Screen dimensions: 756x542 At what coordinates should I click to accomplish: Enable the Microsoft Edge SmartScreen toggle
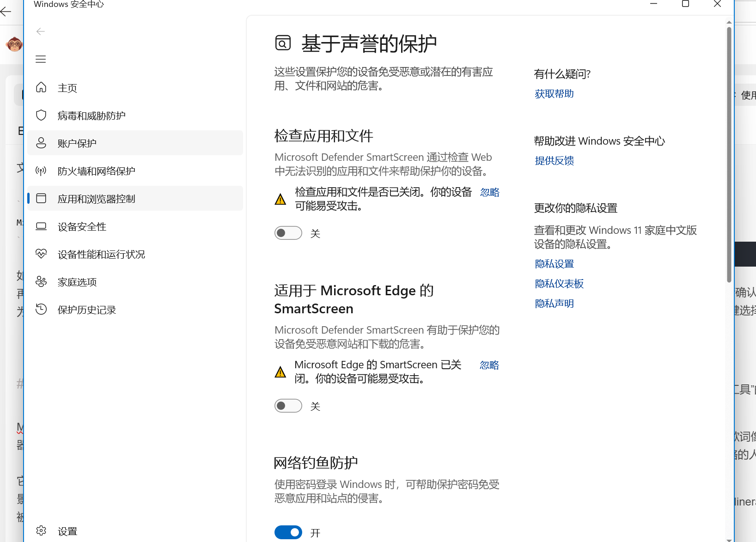(x=288, y=406)
